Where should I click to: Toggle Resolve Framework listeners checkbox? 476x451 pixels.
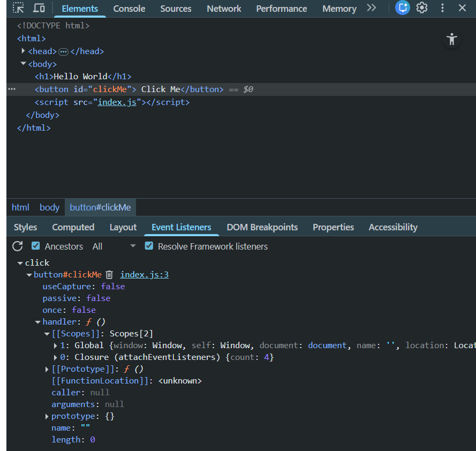149,246
